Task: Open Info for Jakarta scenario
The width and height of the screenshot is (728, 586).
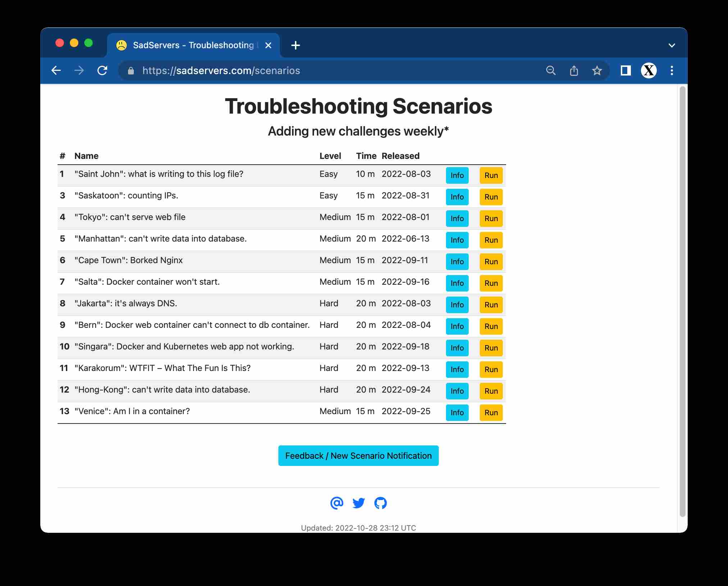Action: pos(457,305)
